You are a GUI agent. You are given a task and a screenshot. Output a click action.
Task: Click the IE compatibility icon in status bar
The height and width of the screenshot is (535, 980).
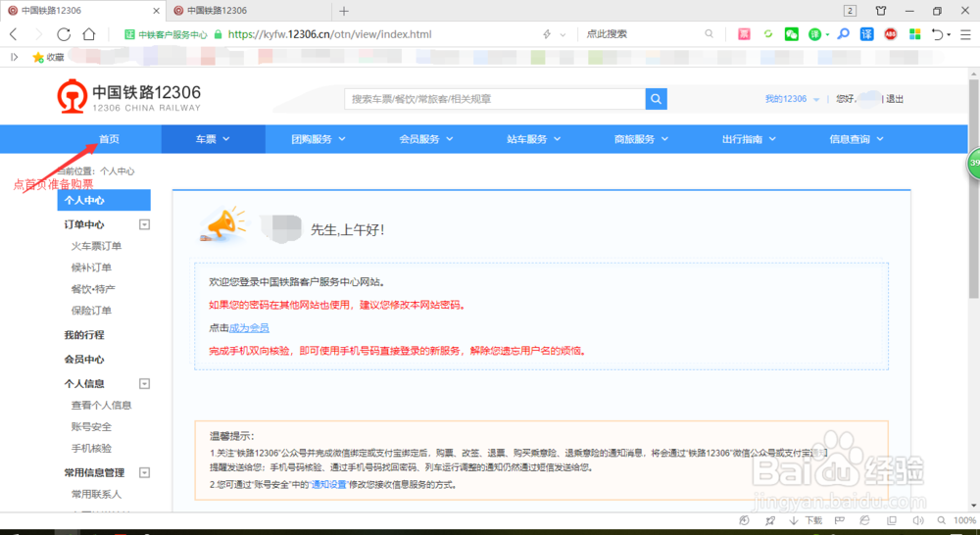[864, 520]
